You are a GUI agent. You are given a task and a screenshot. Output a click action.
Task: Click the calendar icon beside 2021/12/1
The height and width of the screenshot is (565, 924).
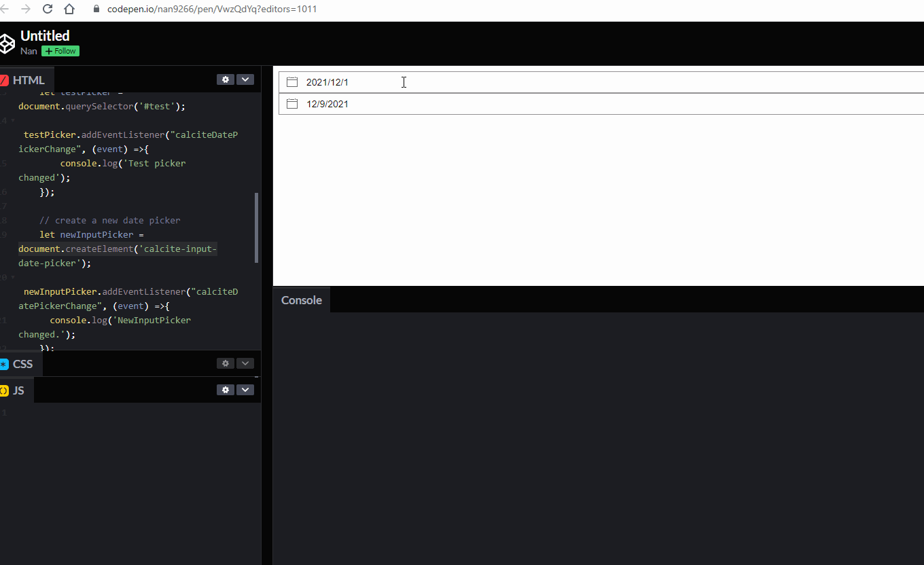pyautogui.click(x=291, y=81)
